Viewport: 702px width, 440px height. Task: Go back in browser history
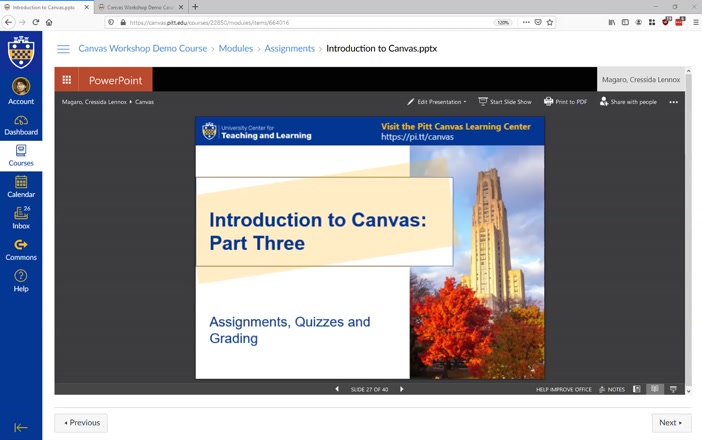[x=8, y=22]
